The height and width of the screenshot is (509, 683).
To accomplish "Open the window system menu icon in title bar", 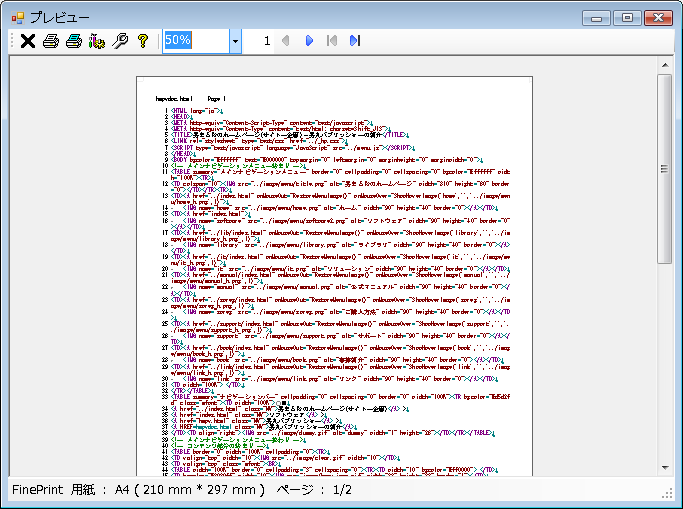I will coord(16,17).
